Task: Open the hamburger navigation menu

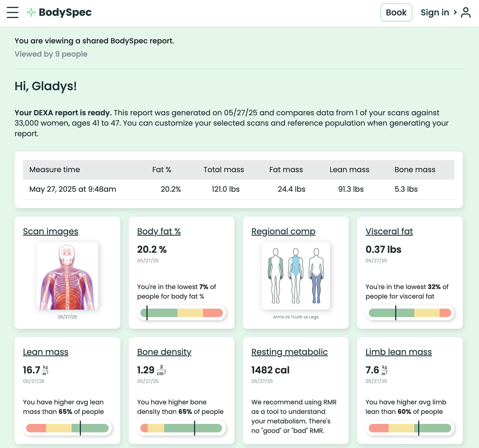Action: (13, 12)
